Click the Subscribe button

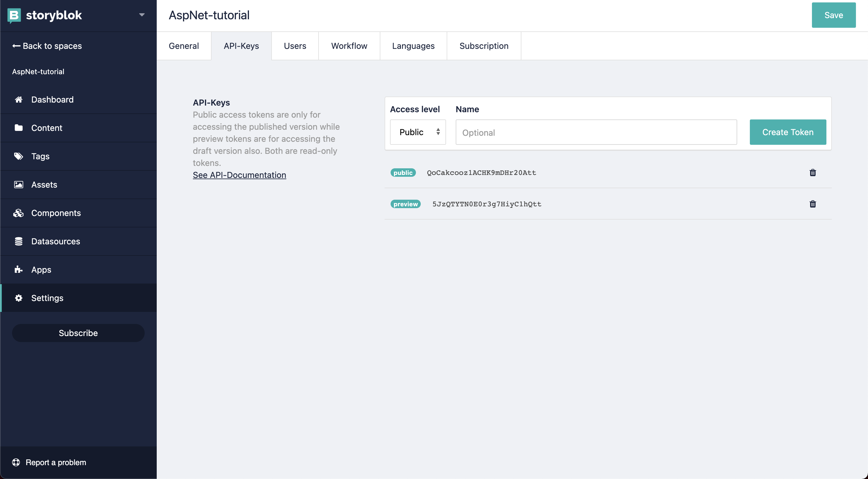(78, 333)
